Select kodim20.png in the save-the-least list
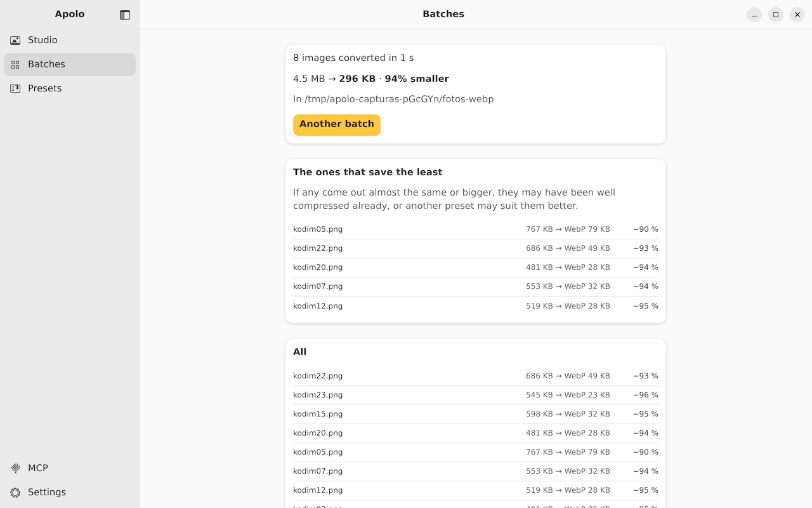This screenshot has width=812, height=508. click(x=476, y=267)
